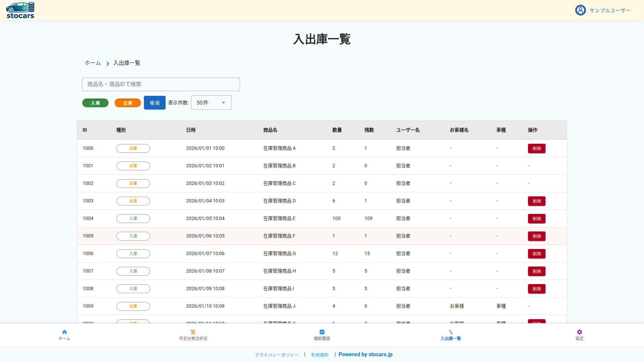Delete record 1007

(x=537, y=271)
